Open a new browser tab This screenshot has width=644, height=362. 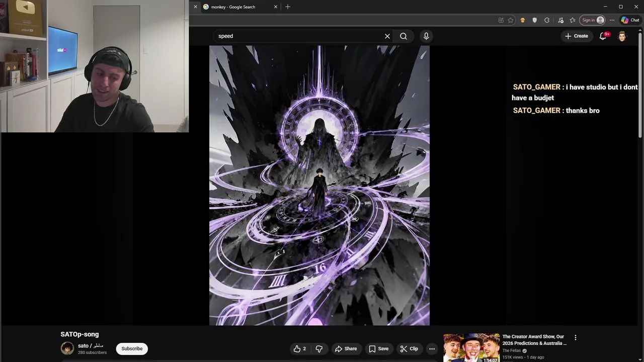pyautogui.click(x=288, y=7)
